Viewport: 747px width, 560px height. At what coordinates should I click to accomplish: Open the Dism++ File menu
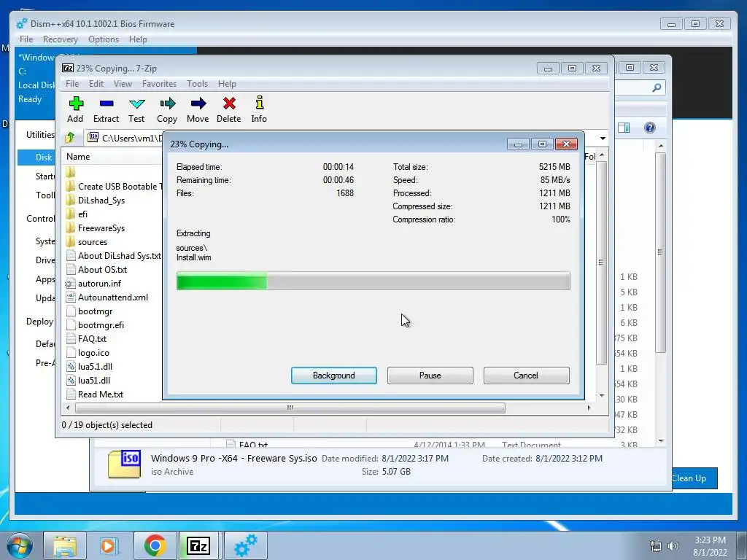pos(26,39)
